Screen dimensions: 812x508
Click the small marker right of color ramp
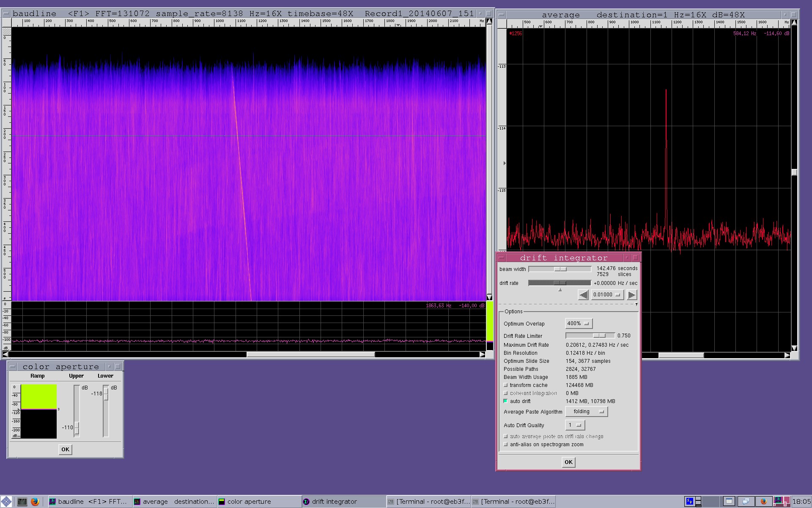(x=58, y=409)
